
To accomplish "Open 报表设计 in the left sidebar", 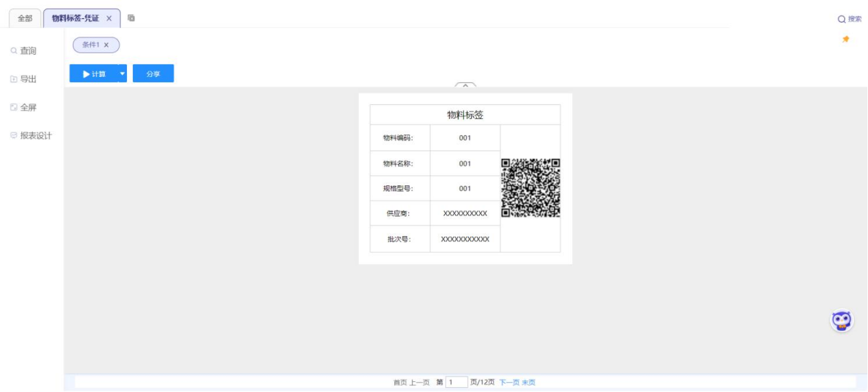I will click(31, 136).
